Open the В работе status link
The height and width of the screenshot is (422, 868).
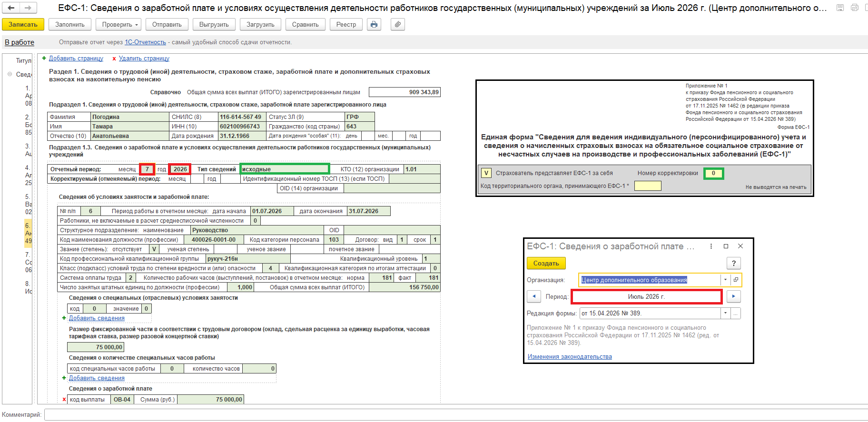point(20,42)
